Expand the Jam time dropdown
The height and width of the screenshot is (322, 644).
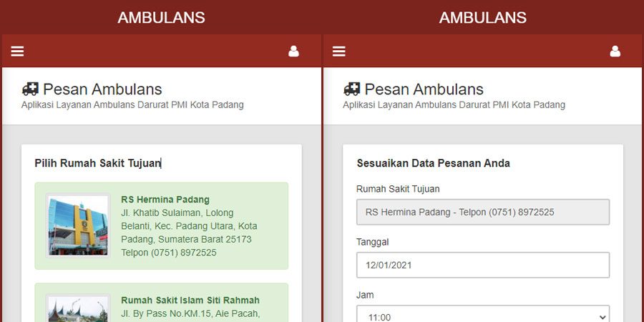click(483, 316)
